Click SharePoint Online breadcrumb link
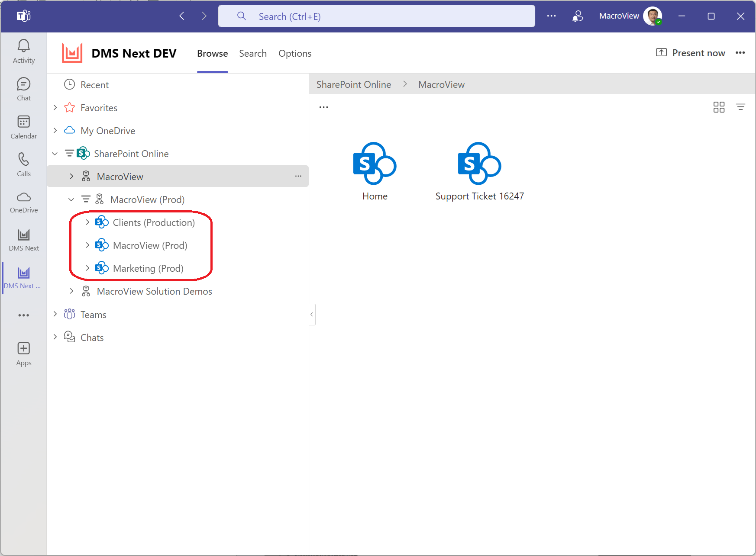 coord(354,84)
